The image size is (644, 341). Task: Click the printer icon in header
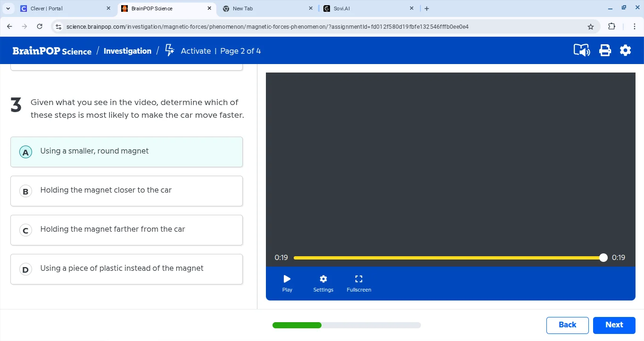pyautogui.click(x=605, y=50)
